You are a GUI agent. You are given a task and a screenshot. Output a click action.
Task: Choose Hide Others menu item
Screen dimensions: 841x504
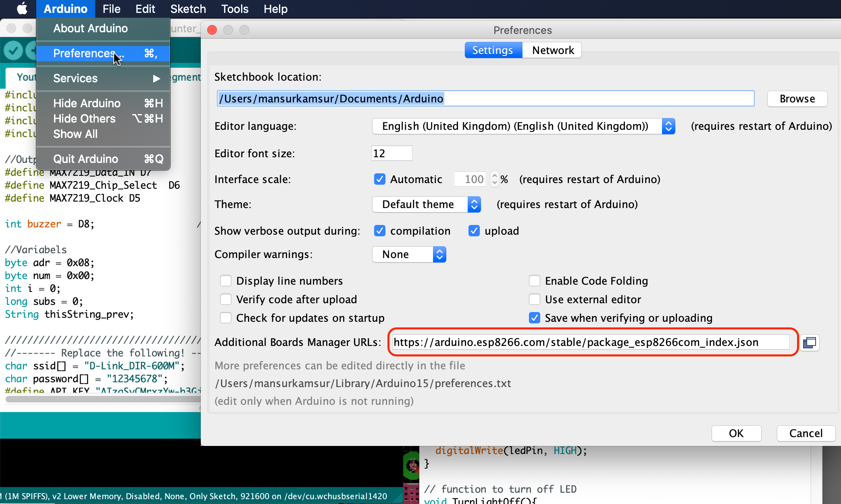[103, 119]
